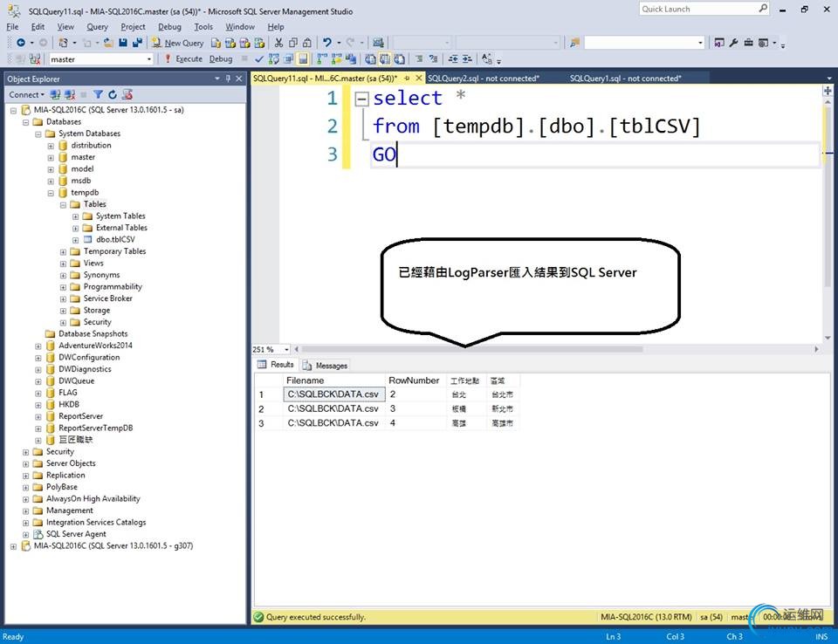Viewport: 838px width, 644px height.
Task: Execute the current SQL query
Action: tap(183, 59)
